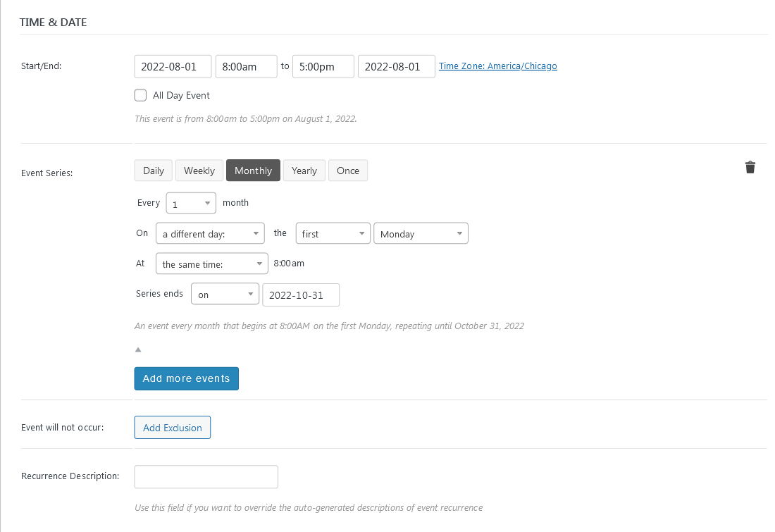The image size is (775, 532).
Task: Collapse series details with small triangle
Action: coord(138,349)
